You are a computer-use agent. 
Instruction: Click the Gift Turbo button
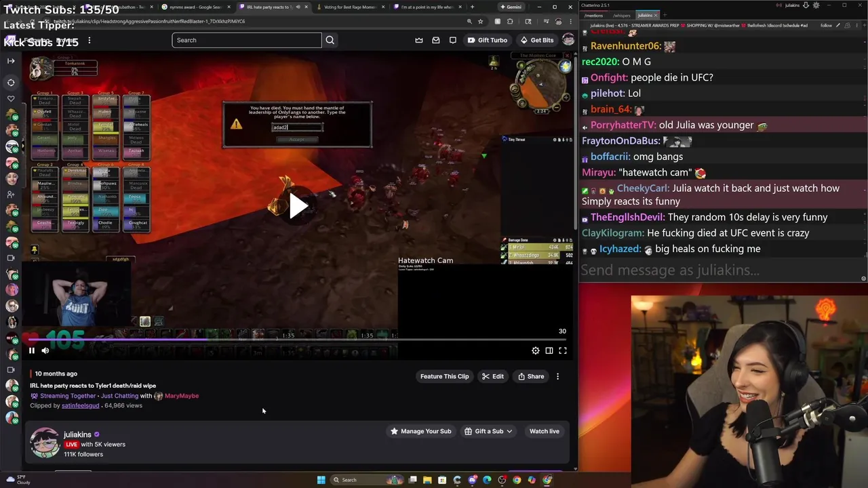[x=487, y=40]
